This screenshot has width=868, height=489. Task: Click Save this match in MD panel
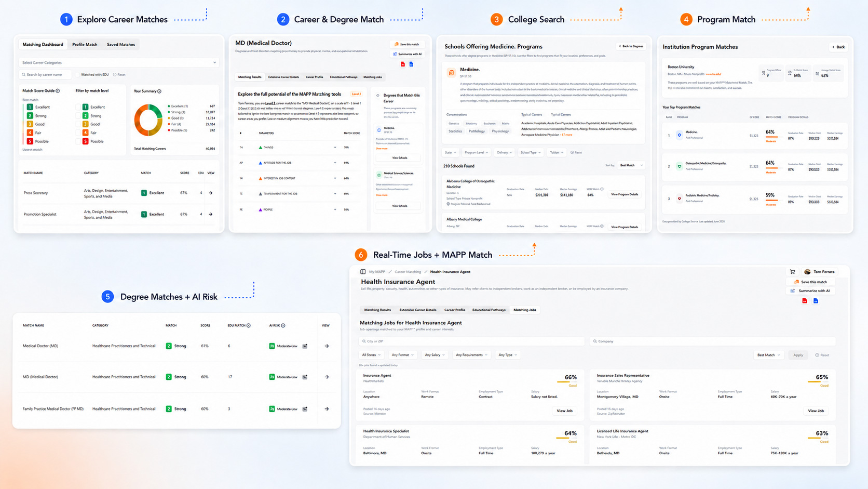(x=406, y=44)
